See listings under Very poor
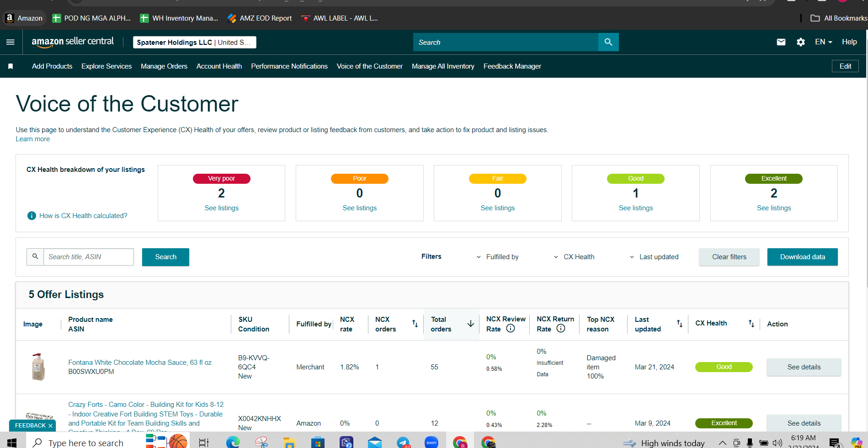This screenshot has width=868, height=448. (221, 208)
